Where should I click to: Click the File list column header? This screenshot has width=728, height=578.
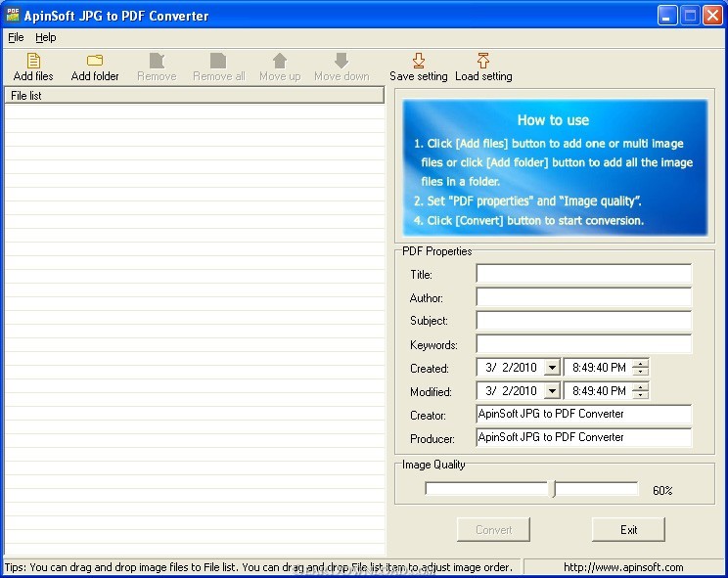[x=194, y=95]
